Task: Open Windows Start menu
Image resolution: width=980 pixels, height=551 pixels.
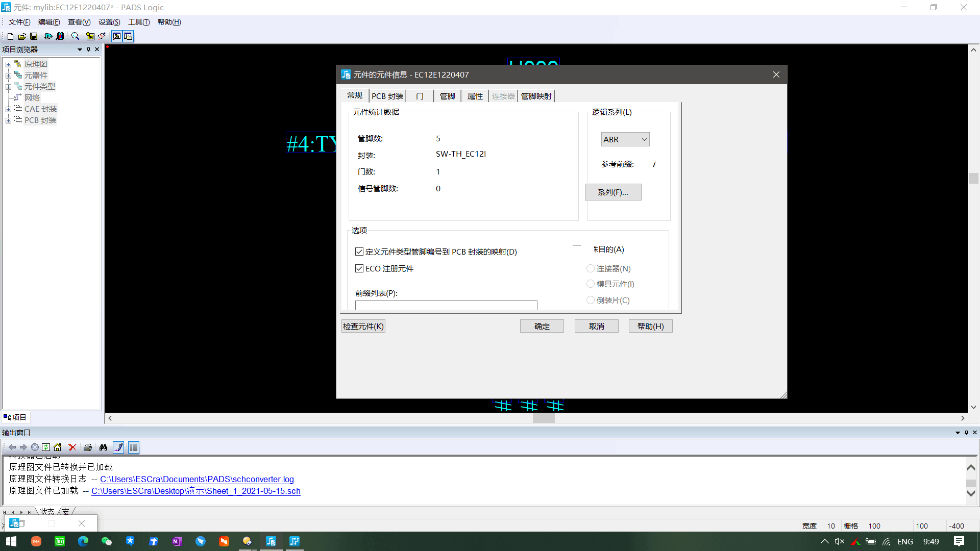Action: [x=11, y=541]
